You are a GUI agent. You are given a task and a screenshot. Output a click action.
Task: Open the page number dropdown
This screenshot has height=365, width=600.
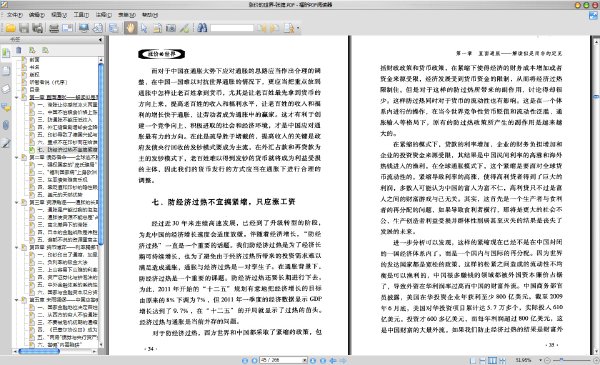click(x=305, y=360)
